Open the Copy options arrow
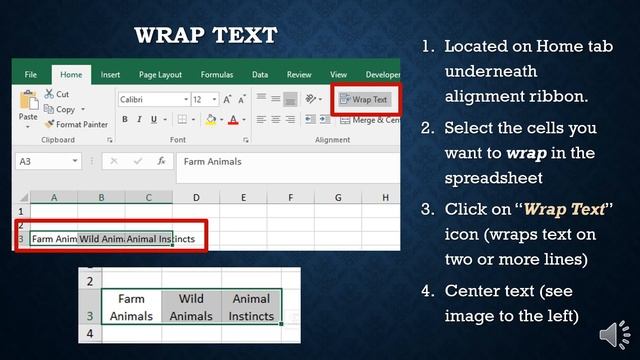Viewport: 640px width, 360px height. pos(83,109)
